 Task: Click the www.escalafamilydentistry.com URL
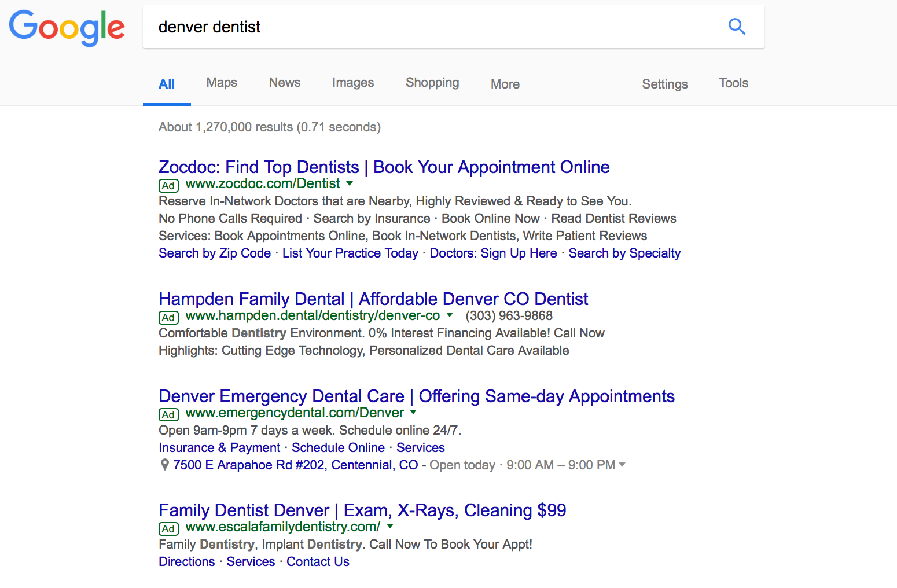coord(283,527)
